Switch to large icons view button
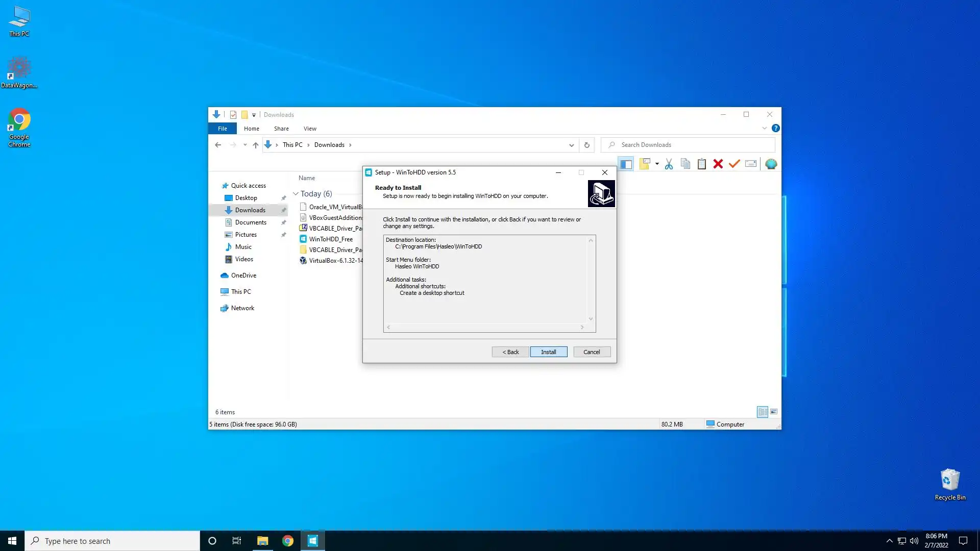The width and height of the screenshot is (980, 551). [774, 412]
